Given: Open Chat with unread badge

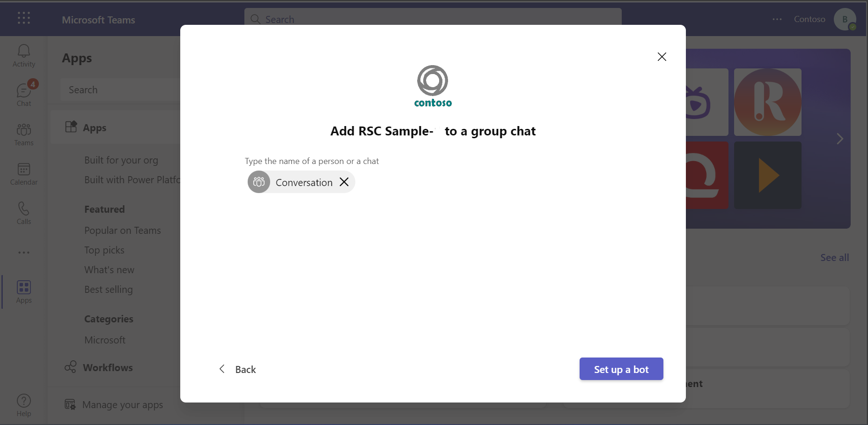Looking at the screenshot, I should coord(24,94).
